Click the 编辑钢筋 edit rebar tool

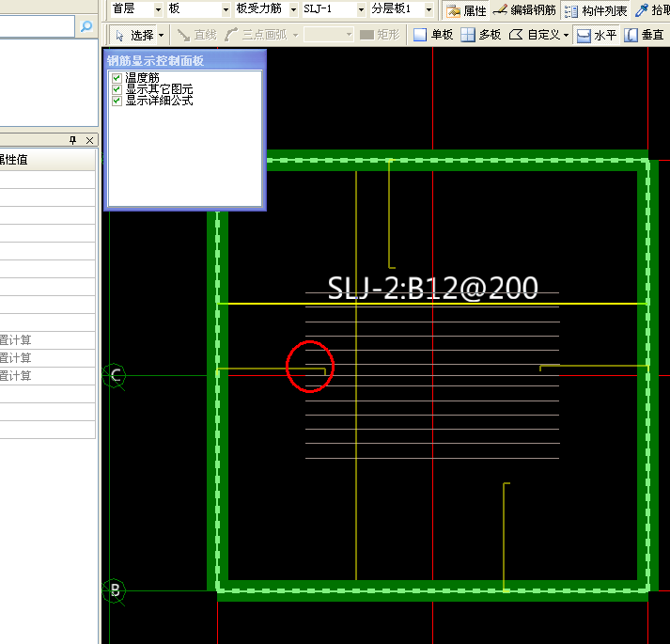(524, 10)
